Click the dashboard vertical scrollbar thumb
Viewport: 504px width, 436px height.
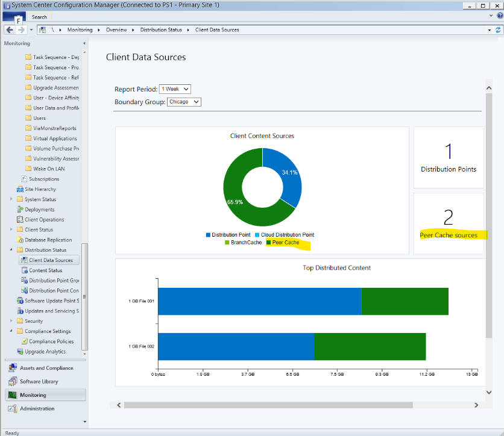click(489, 216)
